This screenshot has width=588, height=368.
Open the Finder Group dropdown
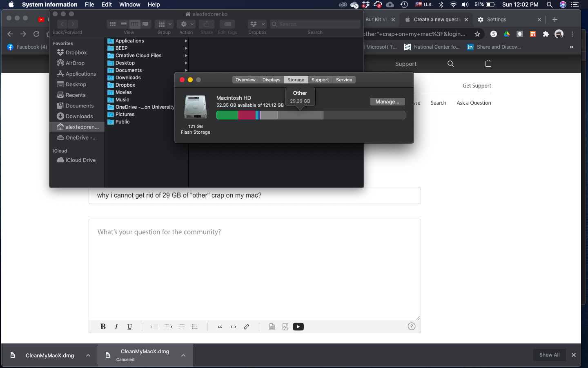point(164,24)
